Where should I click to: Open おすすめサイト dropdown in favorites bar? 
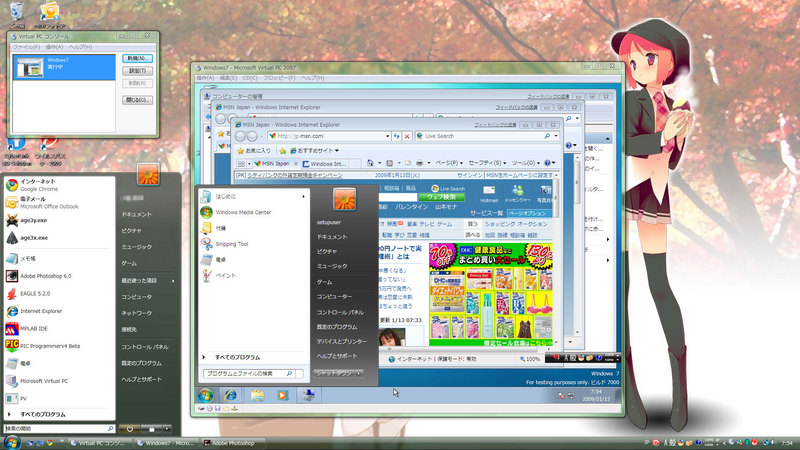click(x=314, y=151)
